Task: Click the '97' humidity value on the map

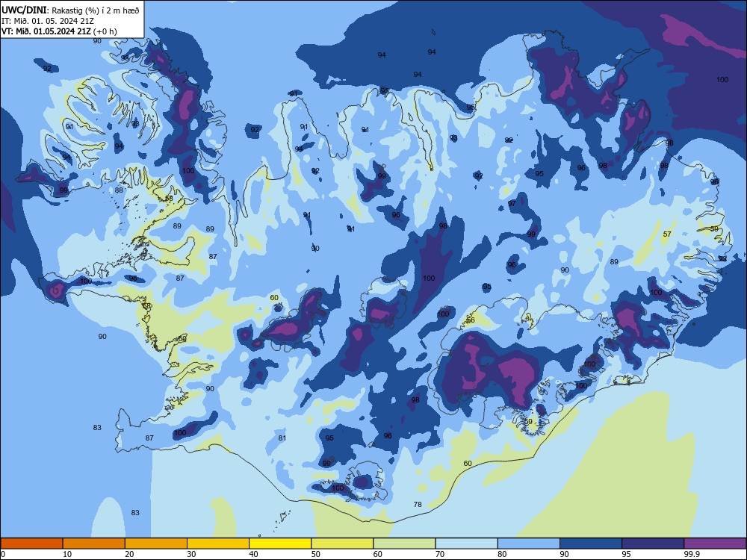Action: coord(512,203)
